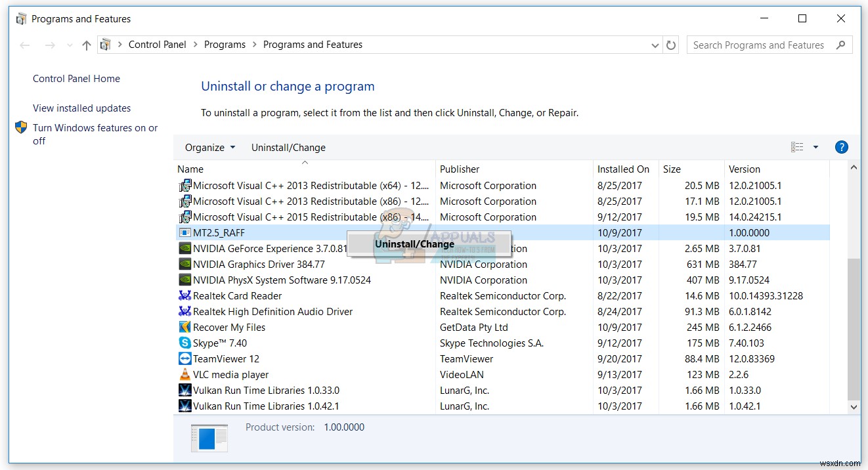
Task: Click the Windows features shield icon
Action: click(21, 127)
